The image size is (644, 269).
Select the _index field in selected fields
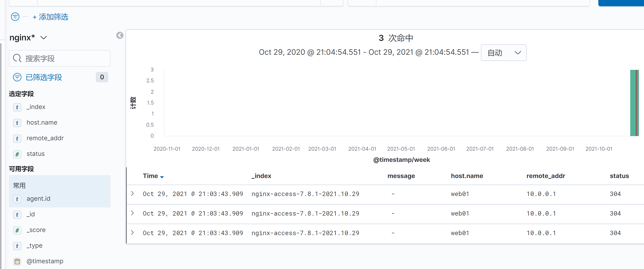tap(36, 107)
